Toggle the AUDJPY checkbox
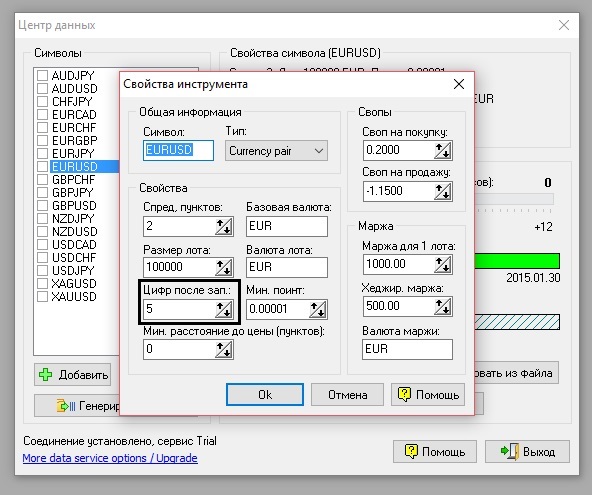 click(42, 76)
